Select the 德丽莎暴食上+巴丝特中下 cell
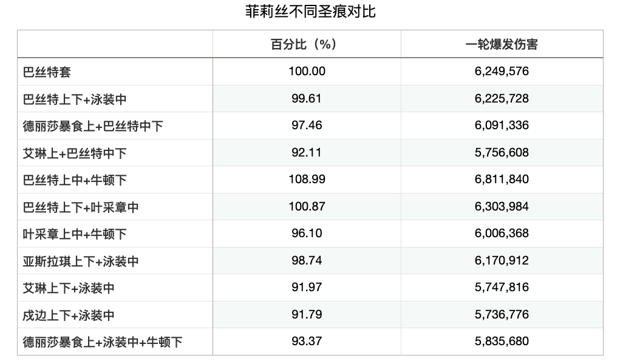 point(93,126)
